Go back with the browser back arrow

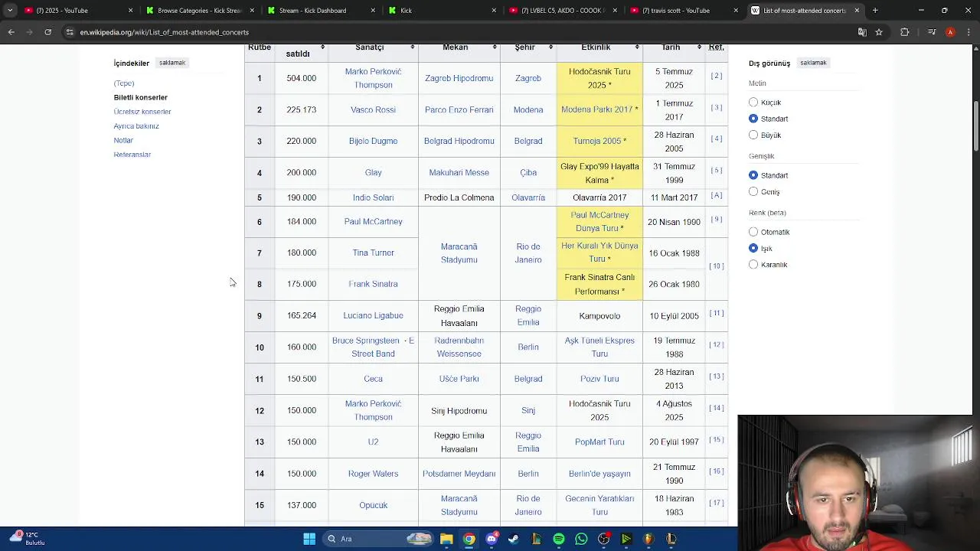(11, 32)
